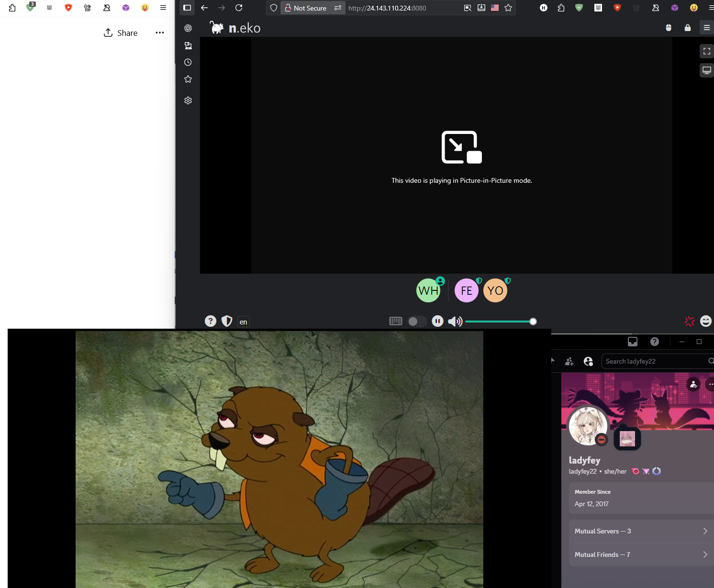Open browser sidebar history clock icon
This screenshot has height=588, width=714.
[x=188, y=62]
